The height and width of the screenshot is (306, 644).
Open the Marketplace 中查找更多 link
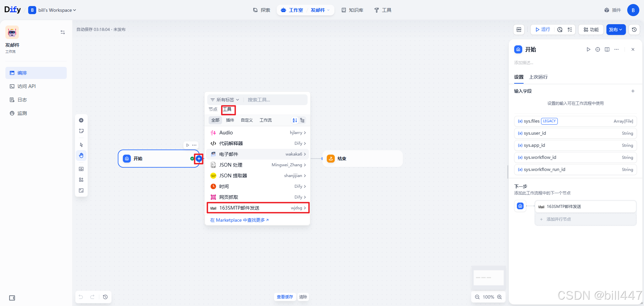[x=239, y=220]
